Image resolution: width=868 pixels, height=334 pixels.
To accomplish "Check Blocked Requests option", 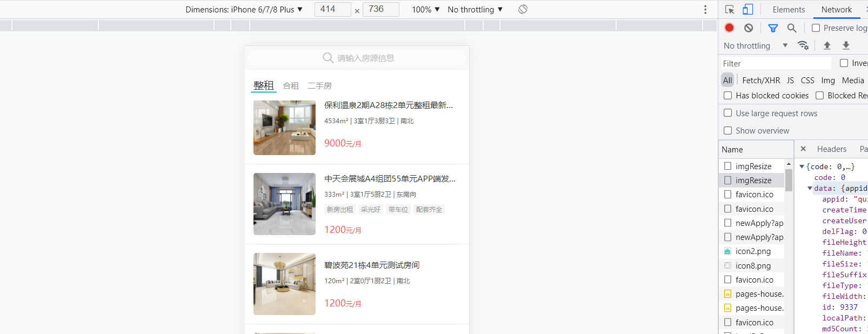I will tap(819, 95).
